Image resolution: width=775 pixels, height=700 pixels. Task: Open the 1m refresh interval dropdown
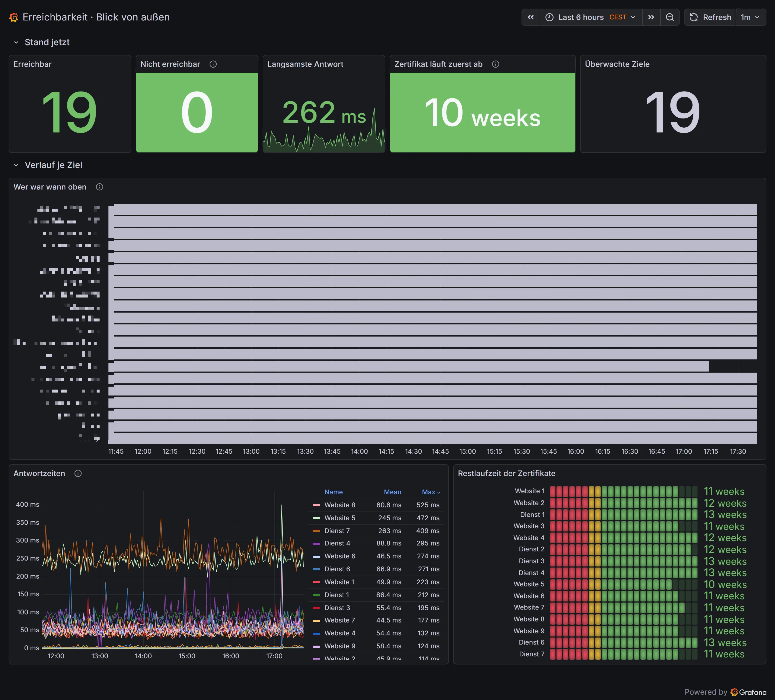click(750, 17)
